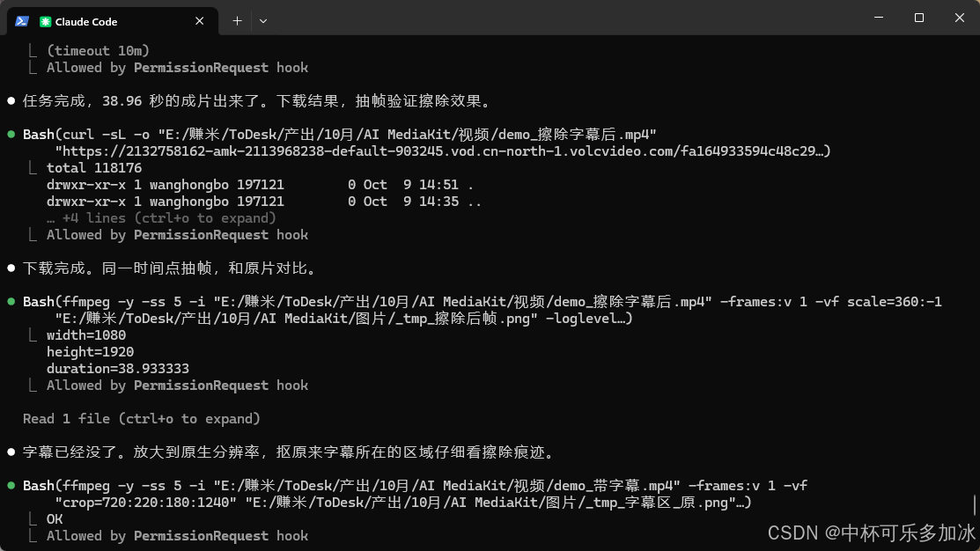This screenshot has width=980, height=551.
Task: Click the "duration=38.933333" output line
Action: (x=117, y=369)
